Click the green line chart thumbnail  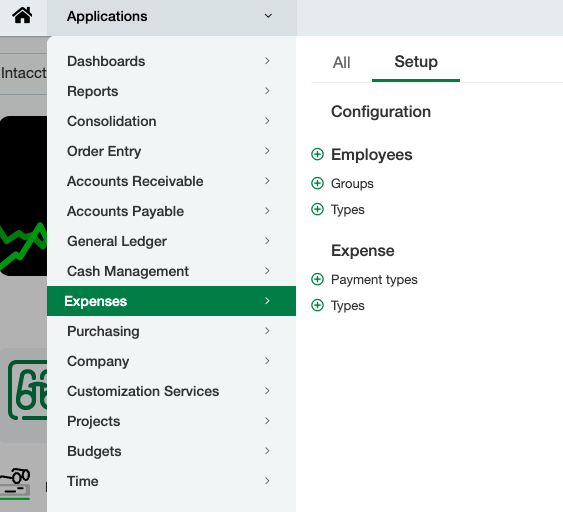(x=23, y=196)
